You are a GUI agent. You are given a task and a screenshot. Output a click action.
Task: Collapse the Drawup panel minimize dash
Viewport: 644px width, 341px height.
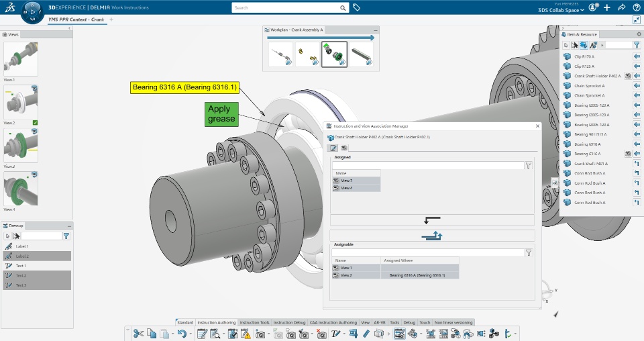pyautogui.click(x=69, y=226)
